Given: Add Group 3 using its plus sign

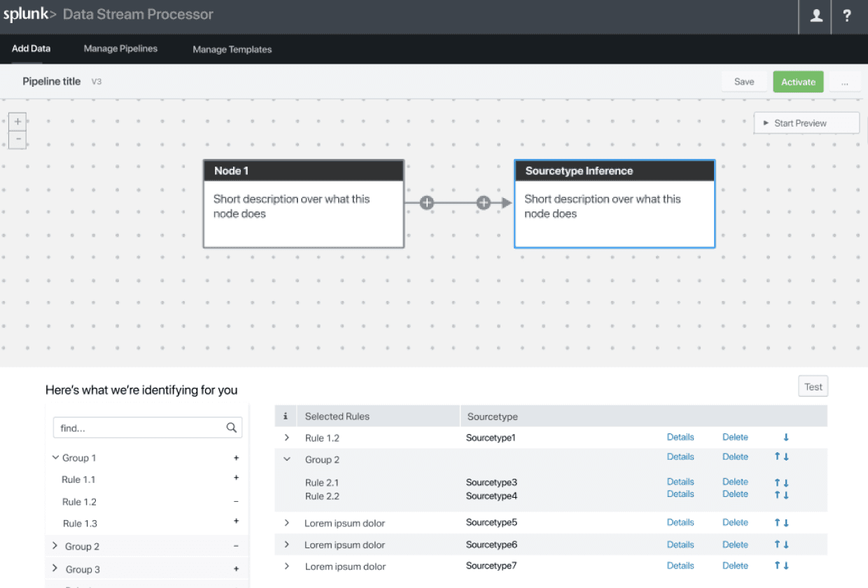Looking at the screenshot, I should pos(236,569).
